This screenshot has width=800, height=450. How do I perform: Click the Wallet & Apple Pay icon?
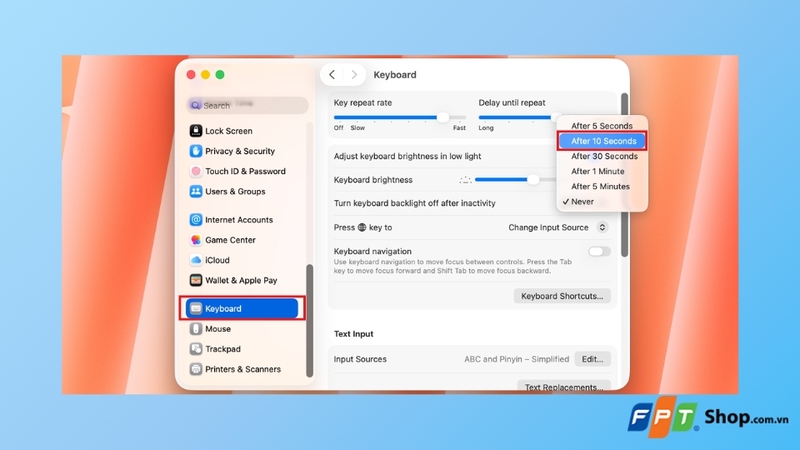(195, 280)
